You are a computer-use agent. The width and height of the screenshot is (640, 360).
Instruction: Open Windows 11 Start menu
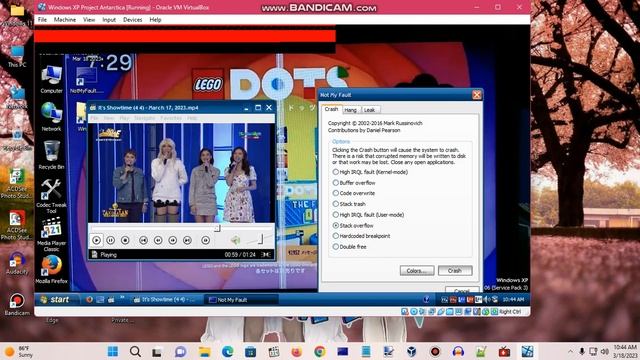113,351
